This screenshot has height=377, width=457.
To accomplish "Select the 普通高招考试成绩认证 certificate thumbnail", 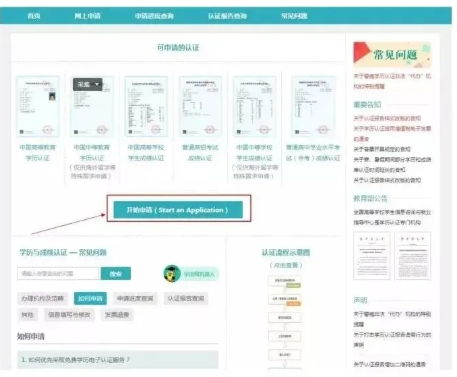I will [200, 106].
